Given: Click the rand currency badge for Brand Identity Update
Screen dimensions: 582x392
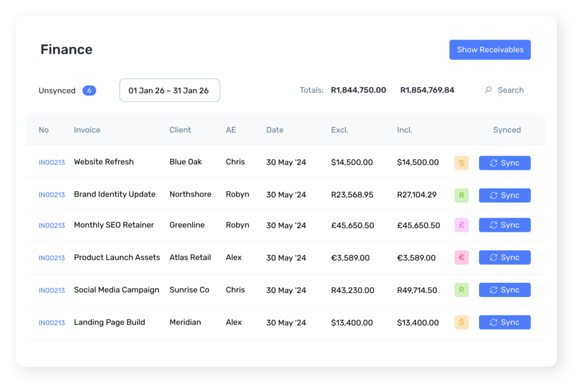Looking at the screenshot, I should click(462, 195).
